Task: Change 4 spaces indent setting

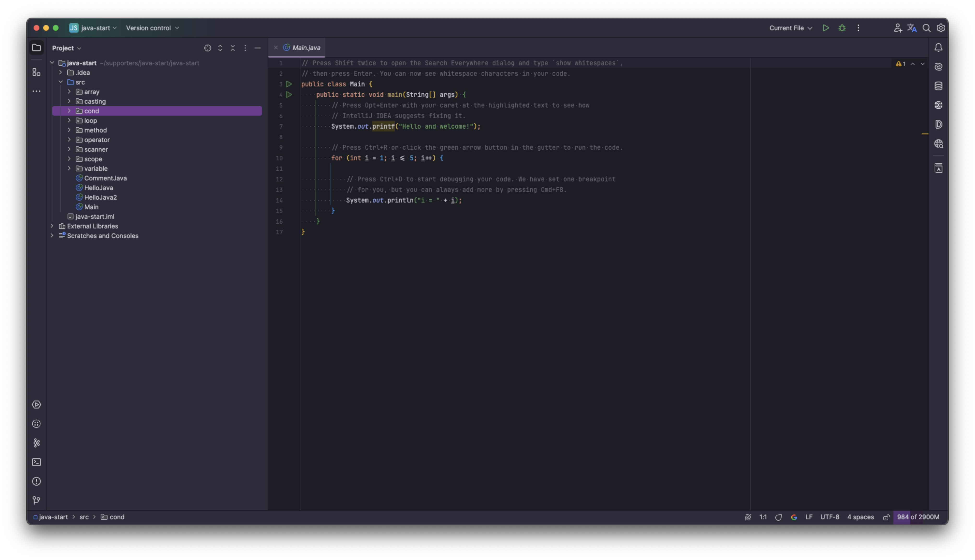Action: 860,517
